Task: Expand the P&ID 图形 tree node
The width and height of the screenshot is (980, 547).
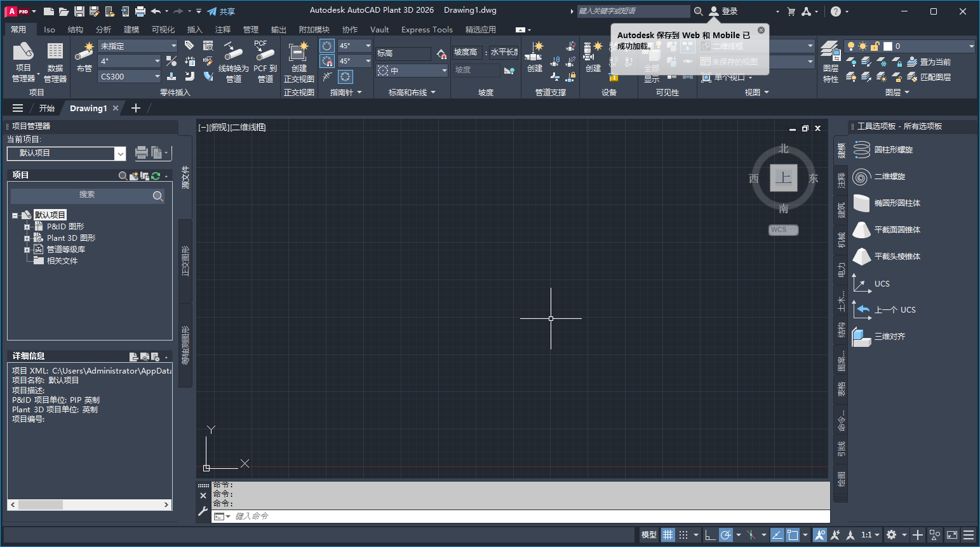Action: (27, 227)
